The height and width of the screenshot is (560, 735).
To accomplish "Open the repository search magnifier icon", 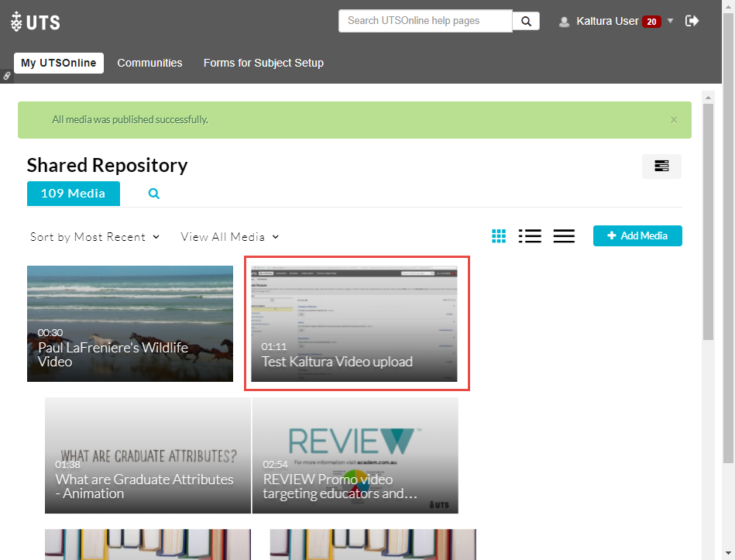I will (x=154, y=194).
